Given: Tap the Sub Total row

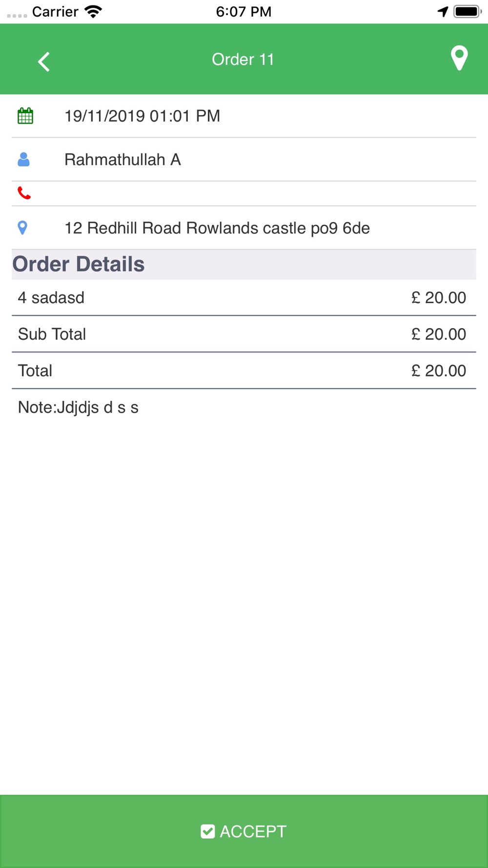Looking at the screenshot, I should 244,334.
